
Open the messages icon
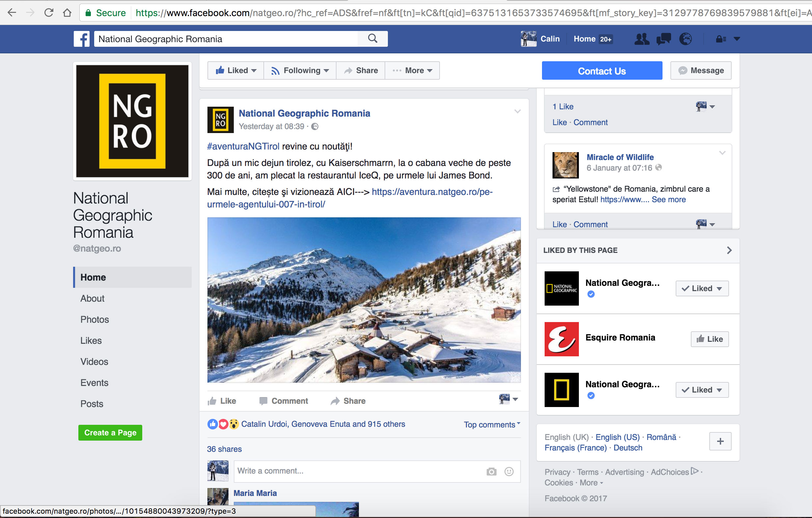663,39
